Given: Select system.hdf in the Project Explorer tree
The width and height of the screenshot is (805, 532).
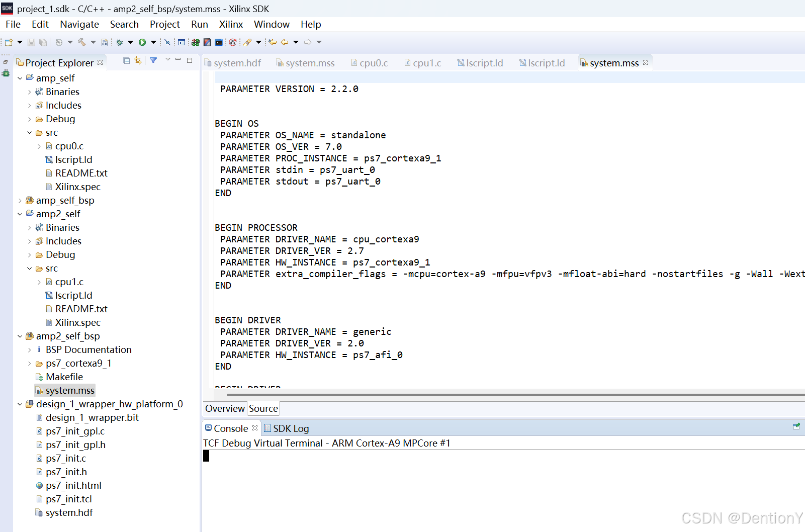Looking at the screenshot, I should pyautogui.click(x=69, y=512).
